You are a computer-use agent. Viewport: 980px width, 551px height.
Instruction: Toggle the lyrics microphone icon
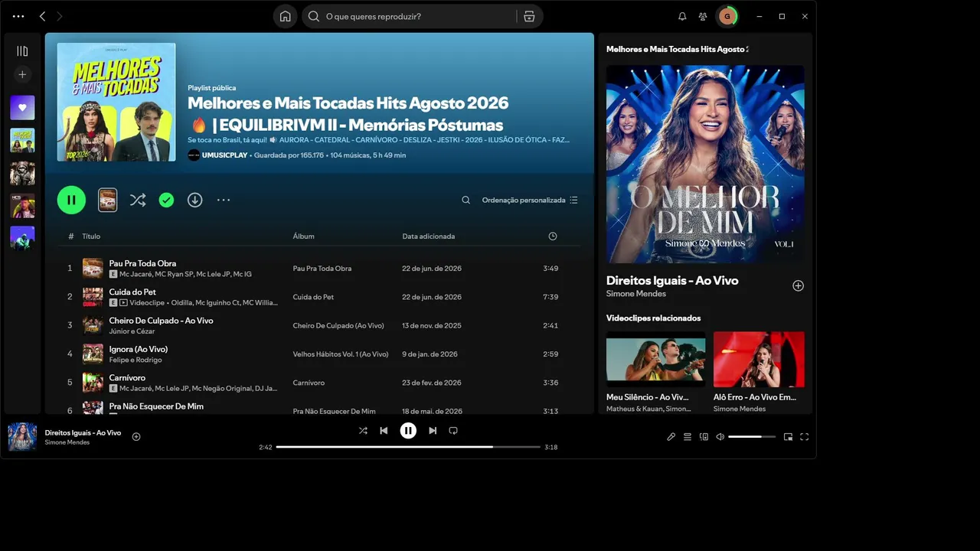tap(671, 437)
